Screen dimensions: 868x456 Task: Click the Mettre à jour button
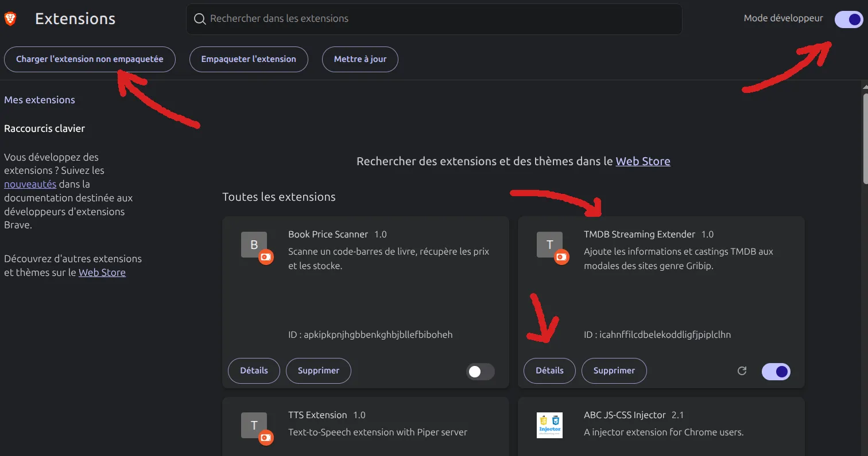click(x=360, y=59)
